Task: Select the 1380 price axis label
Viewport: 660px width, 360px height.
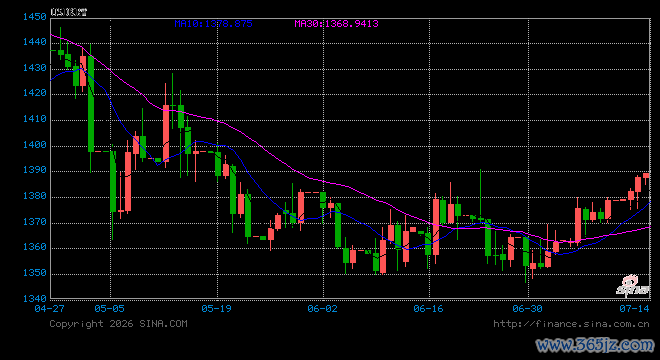Action: pyautogui.click(x=35, y=196)
